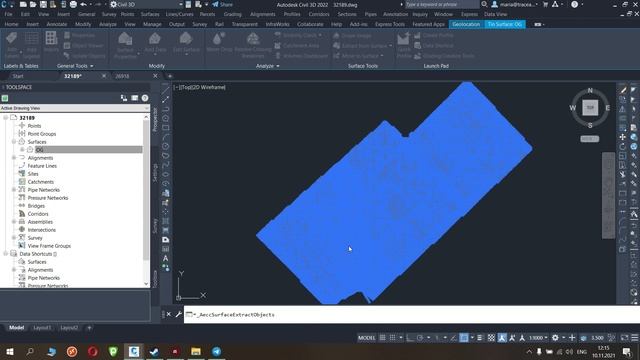Viewport: 640px width, 360px height.
Task: Toggle transparency display in the status bar
Action: click(x=491, y=338)
